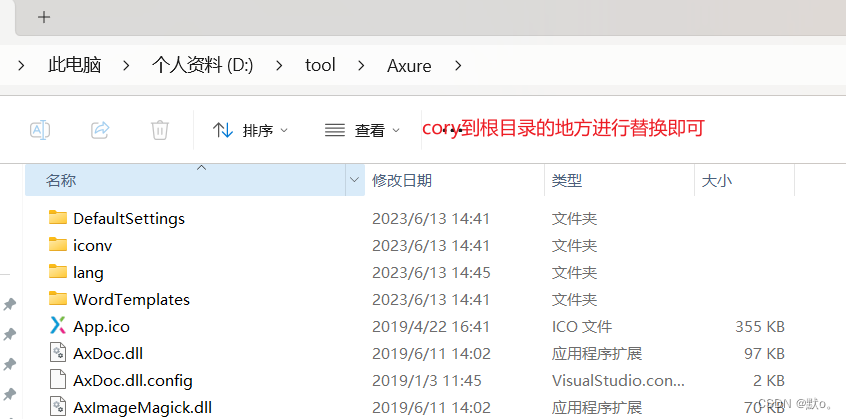Screen dimensions: 846x419
Task: Select the iconv folder icon
Action: 58,244
